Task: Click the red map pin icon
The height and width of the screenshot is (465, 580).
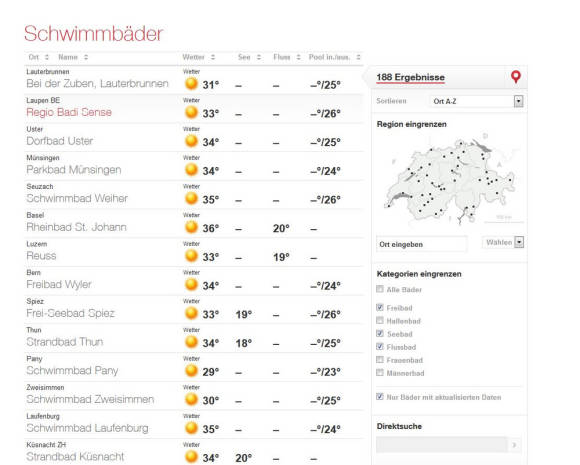Action: pyautogui.click(x=516, y=77)
